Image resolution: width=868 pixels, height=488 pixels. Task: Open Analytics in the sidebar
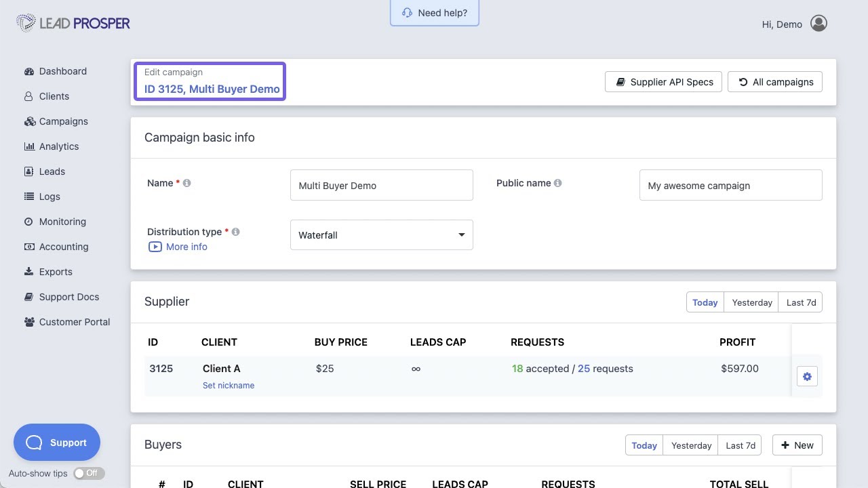[x=58, y=146]
